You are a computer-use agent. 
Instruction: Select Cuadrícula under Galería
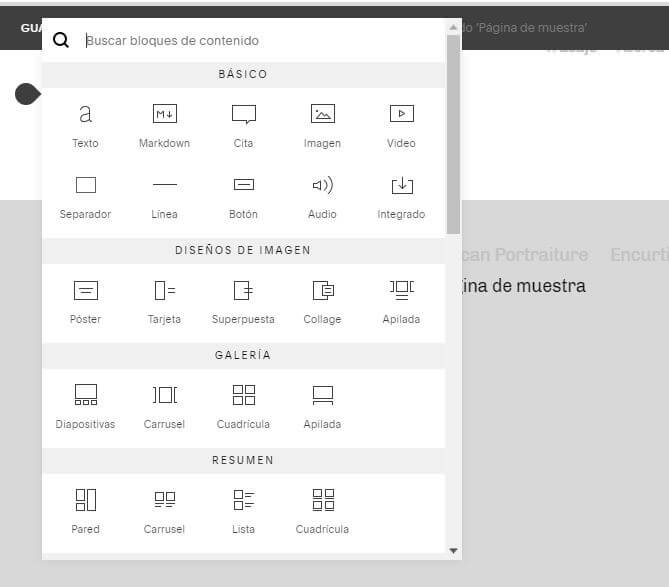pos(243,407)
